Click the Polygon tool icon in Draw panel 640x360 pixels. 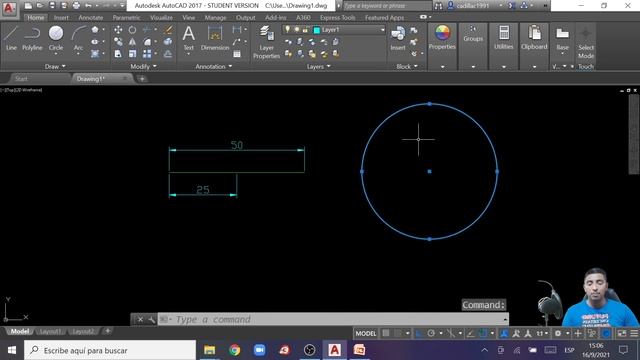click(95, 30)
